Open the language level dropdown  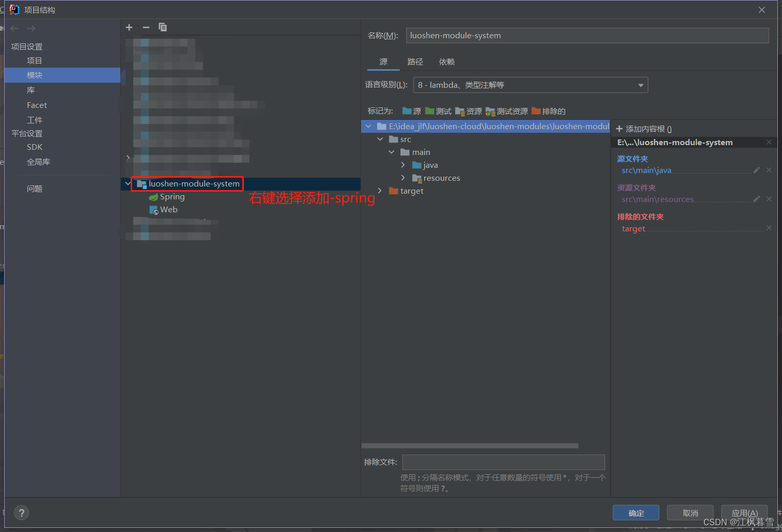click(x=530, y=85)
